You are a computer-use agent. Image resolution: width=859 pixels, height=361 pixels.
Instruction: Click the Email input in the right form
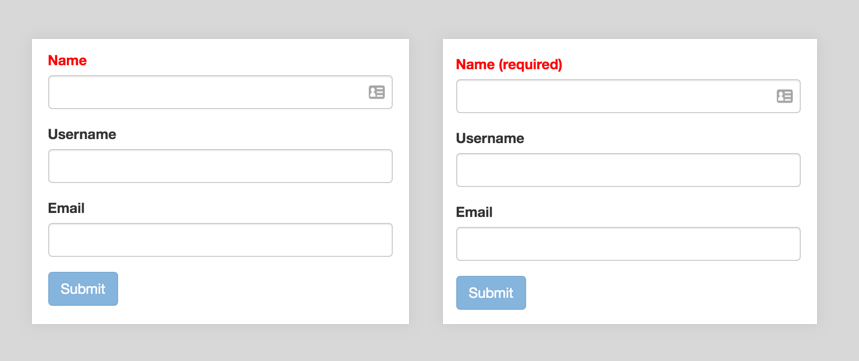pyautogui.click(x=628, y=244)
